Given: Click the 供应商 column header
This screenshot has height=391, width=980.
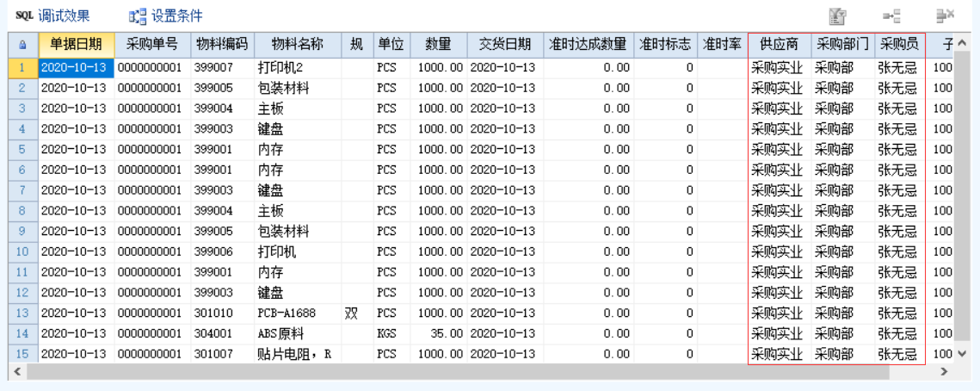Looking at the screenshot, I should (x=779, y=45).
